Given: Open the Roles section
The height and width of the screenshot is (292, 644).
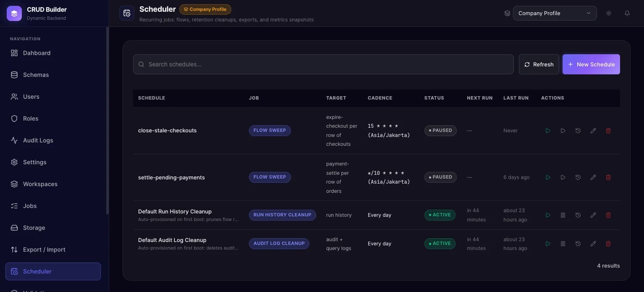Looking at the screenshot, I should (53, 118).
